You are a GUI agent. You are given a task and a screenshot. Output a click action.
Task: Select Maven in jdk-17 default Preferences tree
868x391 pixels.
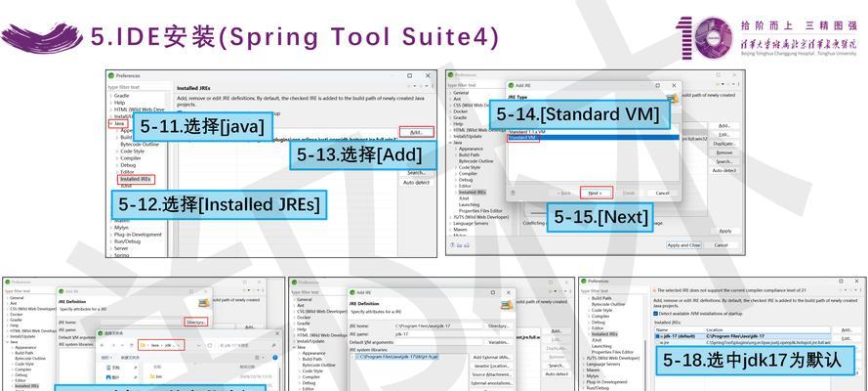click(x=593, y=369)
